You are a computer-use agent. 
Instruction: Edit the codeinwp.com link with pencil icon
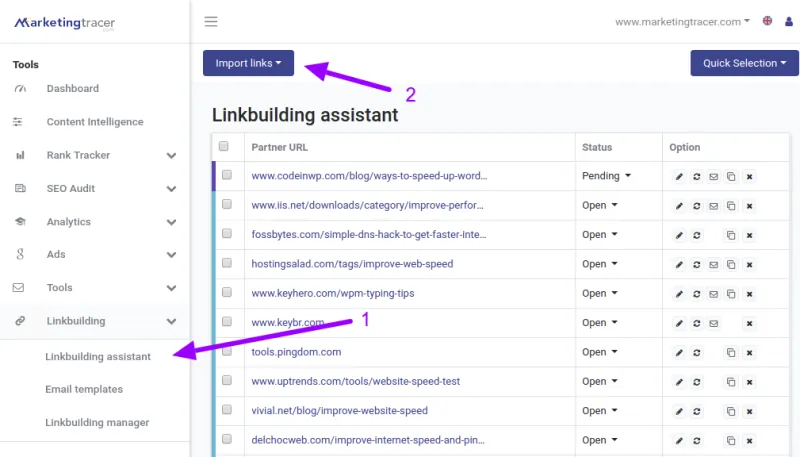pos(679,176)
